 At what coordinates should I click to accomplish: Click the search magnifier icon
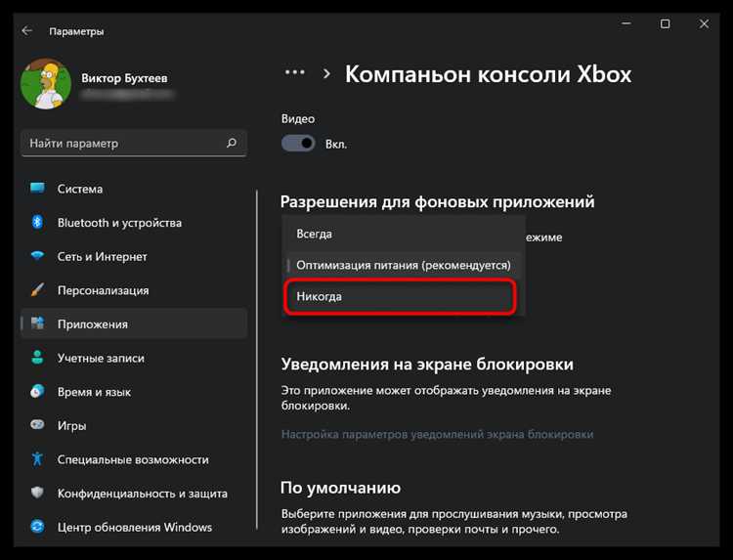pyautogui.click(x=232, y=143)
